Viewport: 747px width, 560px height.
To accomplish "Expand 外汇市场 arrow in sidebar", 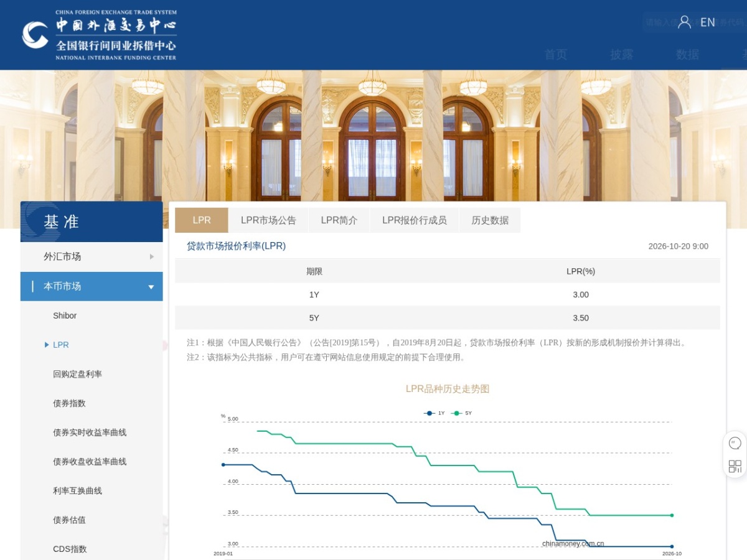I will (151, 256).
